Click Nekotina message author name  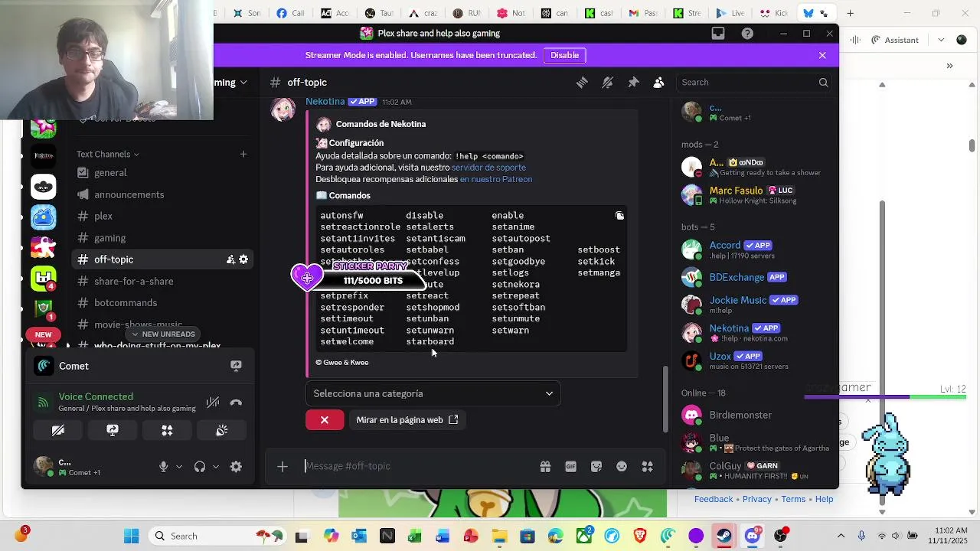click(x=325, y=102)
